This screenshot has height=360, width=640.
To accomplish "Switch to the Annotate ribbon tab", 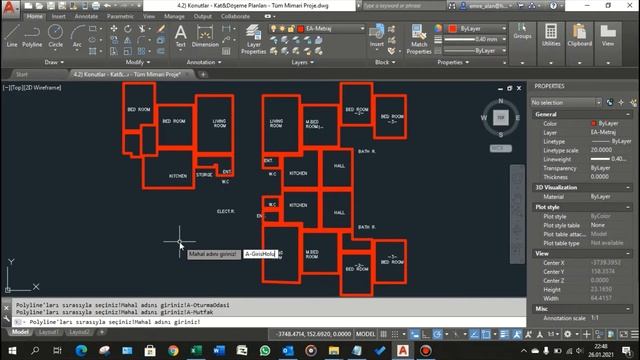I will coord(86,16).
